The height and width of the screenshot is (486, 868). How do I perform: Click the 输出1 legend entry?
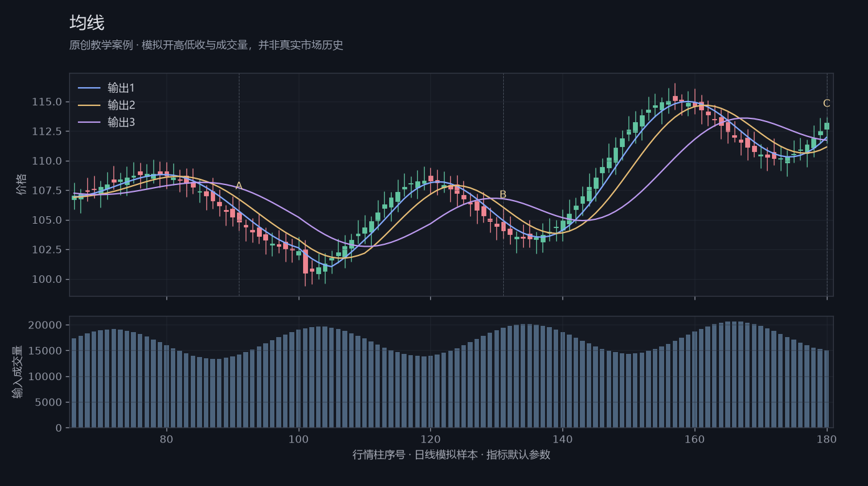107,88
